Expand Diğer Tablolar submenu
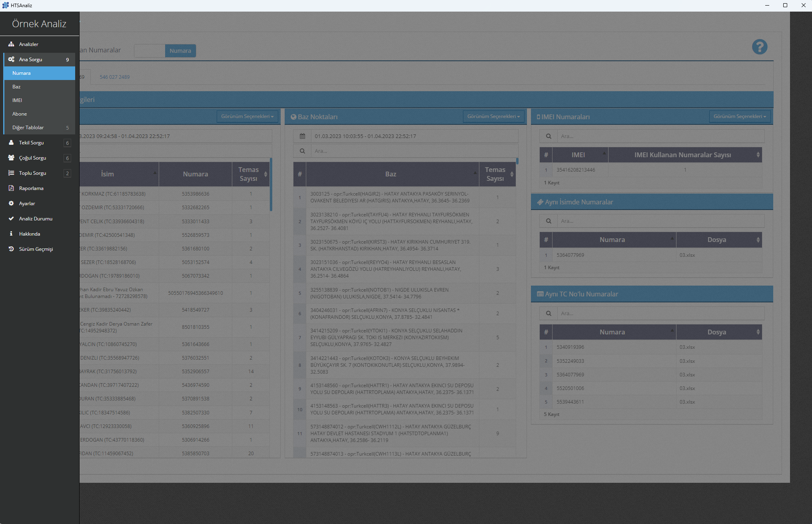Viewport: 812px width, 524px height. tap(39, 128)
